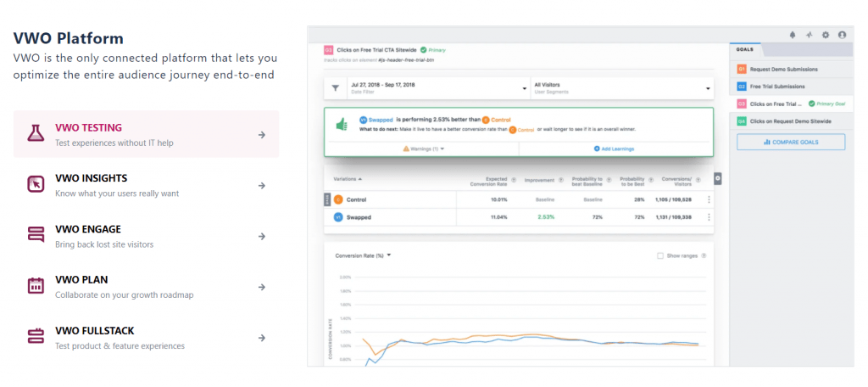Click arrow on VWO Fullstack row
The width and height of the screenshot is (868, 387).
coord(262,338)
